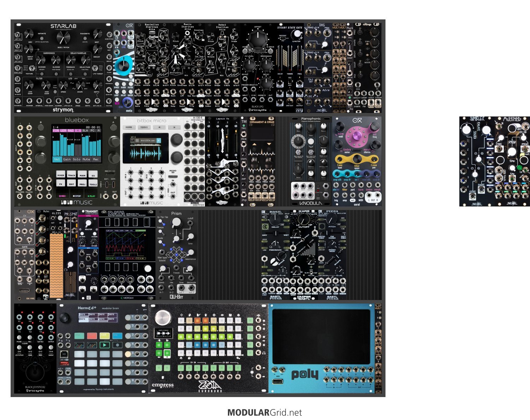Click the record button on Hermod+
The height and width of the screenshot is (420, 530).
point(117,345)
